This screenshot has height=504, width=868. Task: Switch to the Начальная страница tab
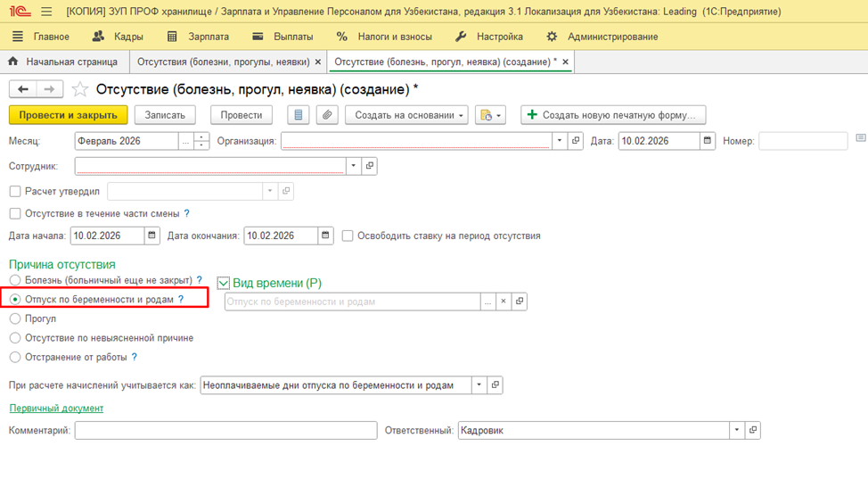pos(63,62)
